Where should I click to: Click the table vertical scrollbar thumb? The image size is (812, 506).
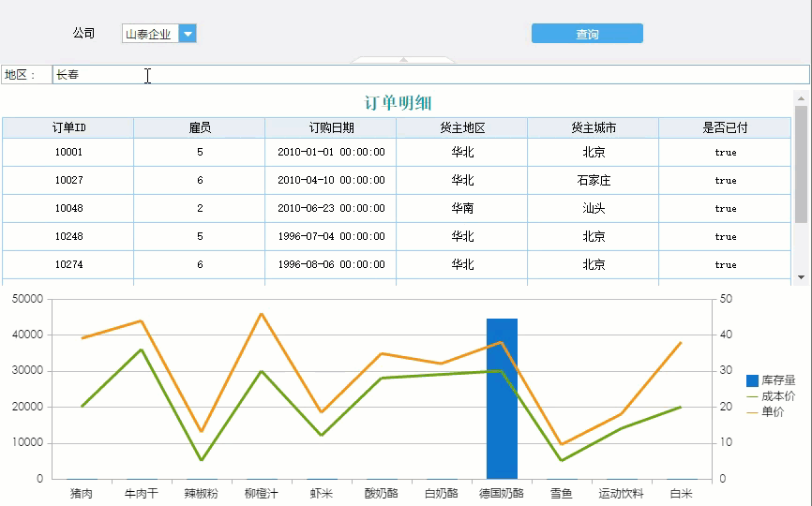[x=801, y=164]
